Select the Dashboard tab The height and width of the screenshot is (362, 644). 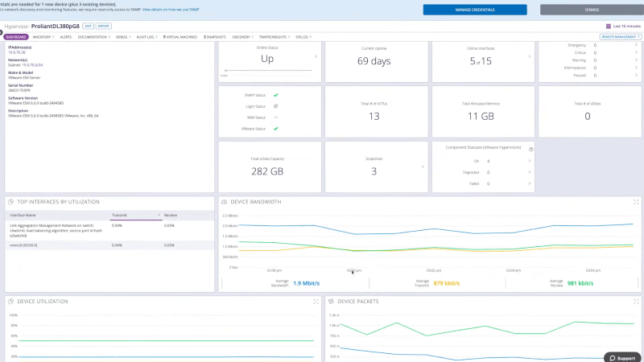pyautogui.click(x=16, y=37)
